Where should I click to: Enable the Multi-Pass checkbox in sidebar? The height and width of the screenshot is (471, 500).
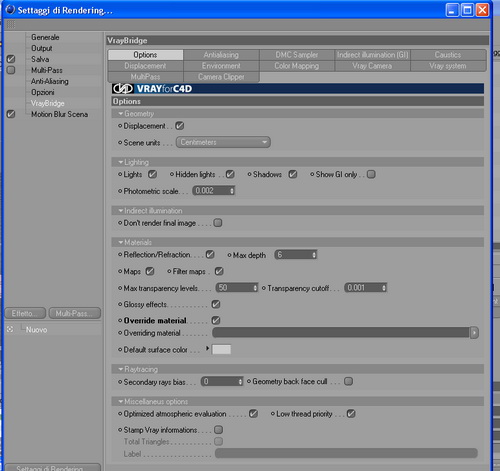[11, 70]
